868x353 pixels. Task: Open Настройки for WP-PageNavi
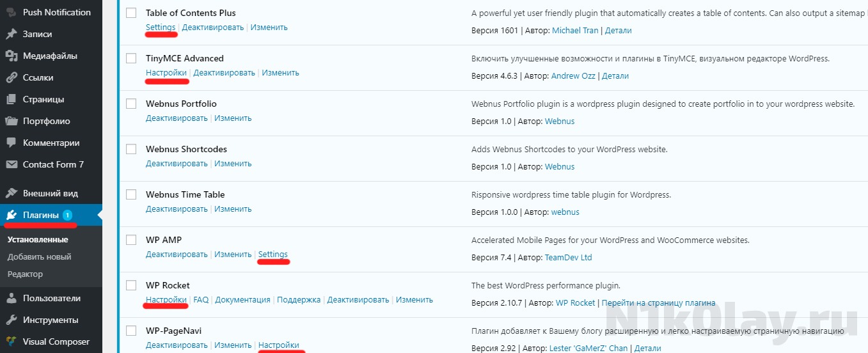point(279,345)
